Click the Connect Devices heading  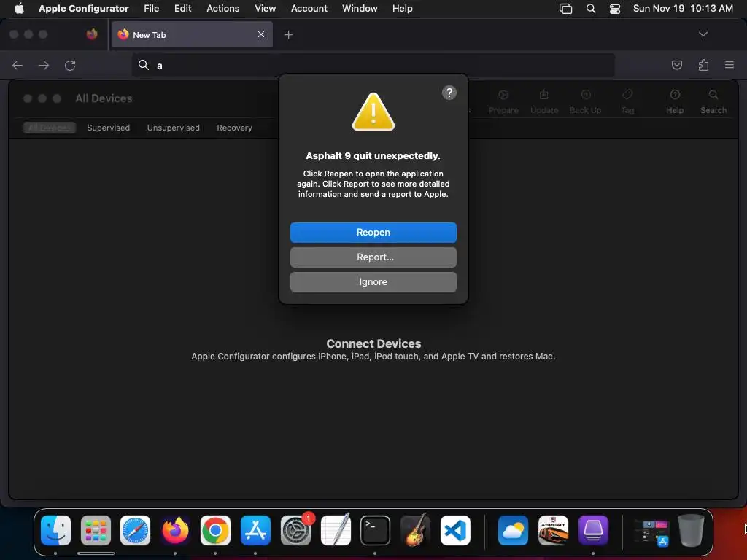point(373,343)
